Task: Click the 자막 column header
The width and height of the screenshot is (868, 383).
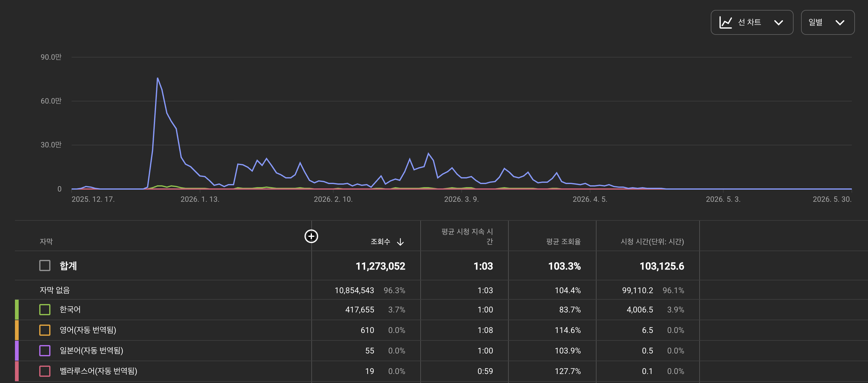Action: tap(46, 242)
